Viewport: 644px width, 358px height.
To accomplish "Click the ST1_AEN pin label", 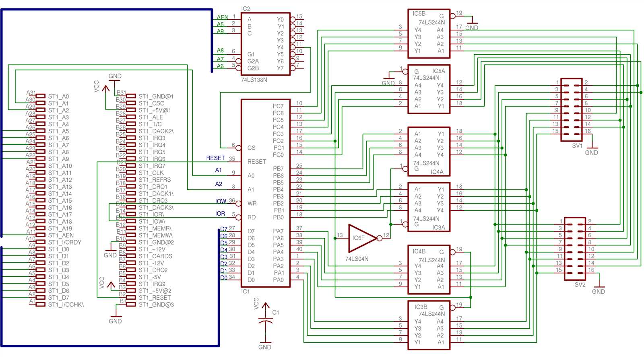I will 61,235.
